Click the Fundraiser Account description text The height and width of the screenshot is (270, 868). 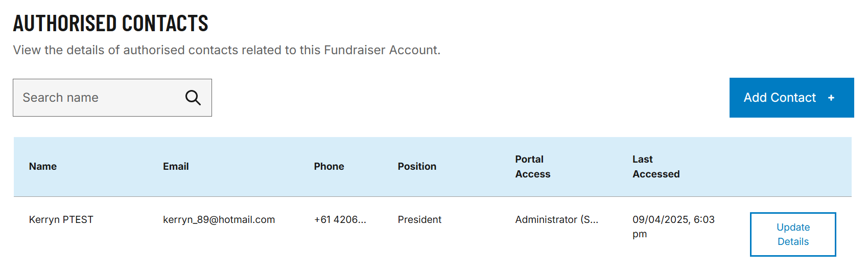[x=227, y=50]
